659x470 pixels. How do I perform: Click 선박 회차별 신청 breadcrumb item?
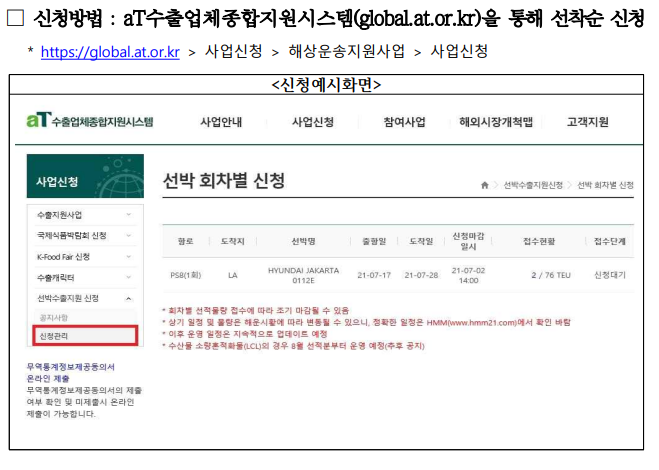605,185
